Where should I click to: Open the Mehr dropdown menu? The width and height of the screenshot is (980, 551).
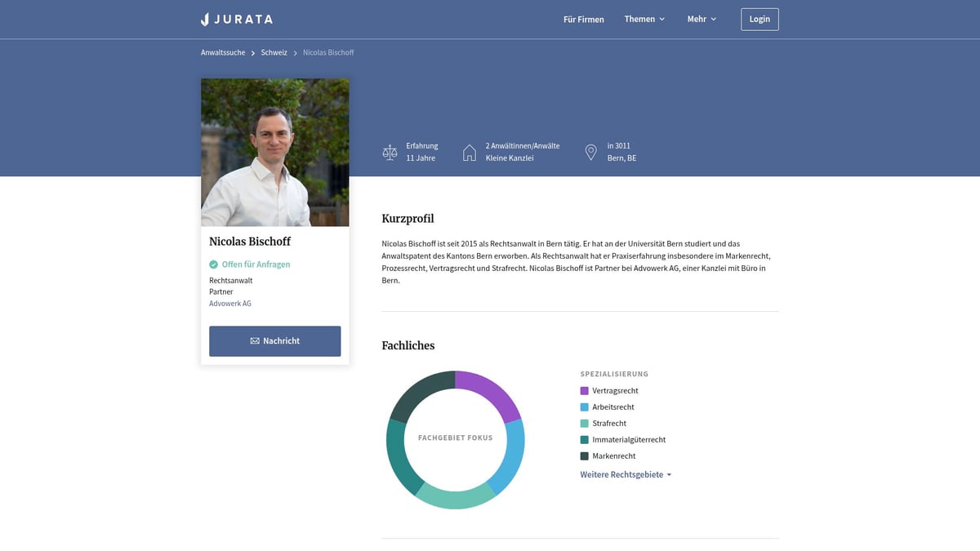tap(702, 19)
